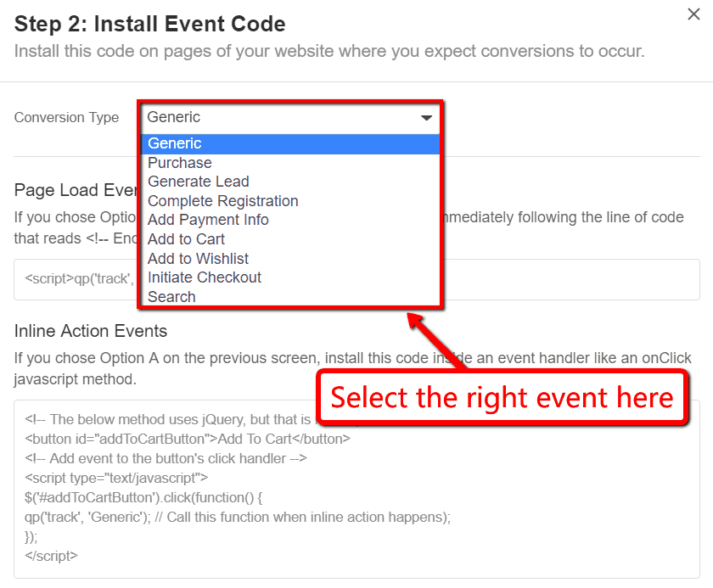
Task: Click the Conversion Type label
Action: [x=66, y=117]
